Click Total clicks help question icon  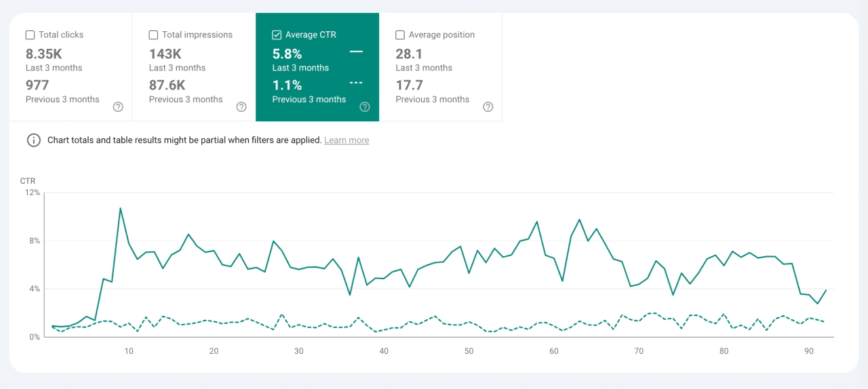pos(118,107)
